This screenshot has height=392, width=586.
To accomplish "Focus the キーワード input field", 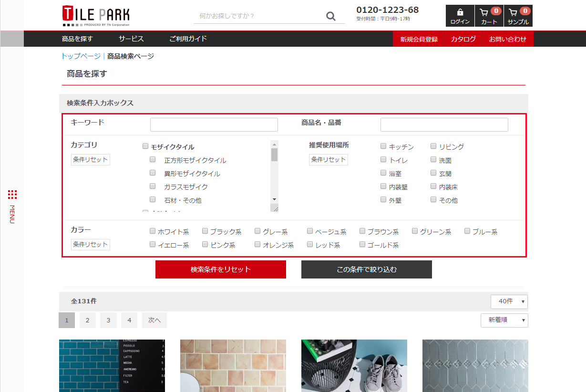I will (214, 125).
